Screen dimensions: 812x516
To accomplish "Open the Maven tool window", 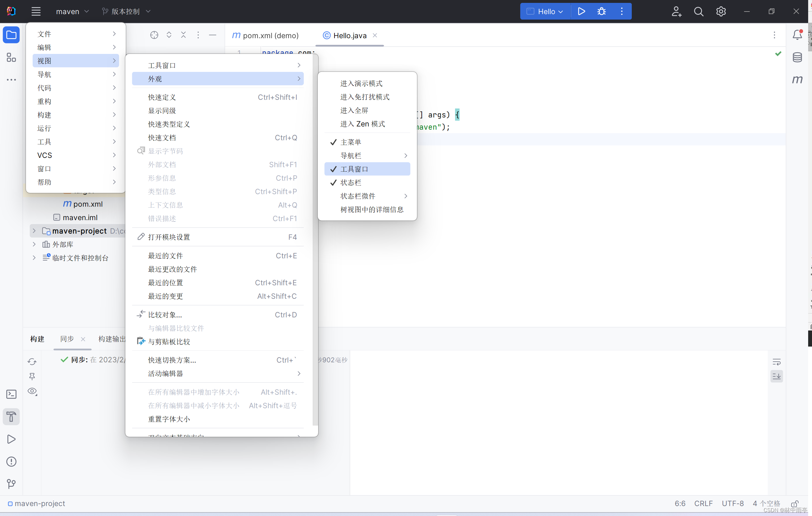I will (x=798, y=80).
